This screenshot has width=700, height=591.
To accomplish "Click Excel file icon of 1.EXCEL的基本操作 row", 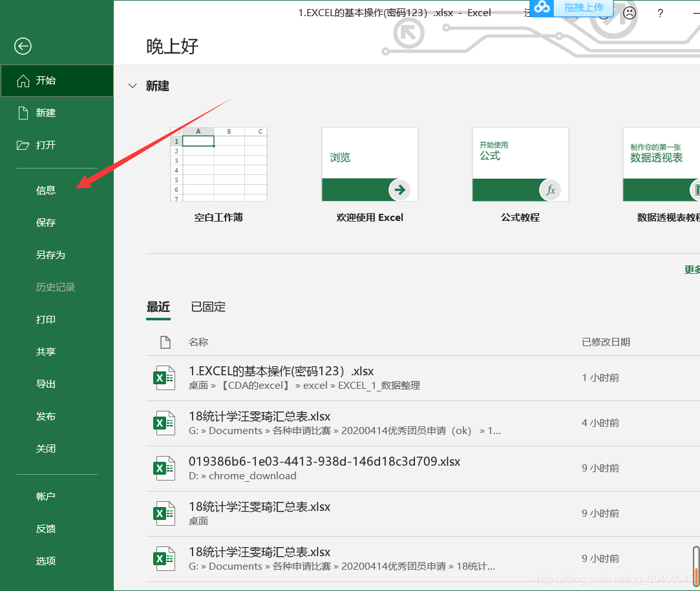I will point(164,378).
